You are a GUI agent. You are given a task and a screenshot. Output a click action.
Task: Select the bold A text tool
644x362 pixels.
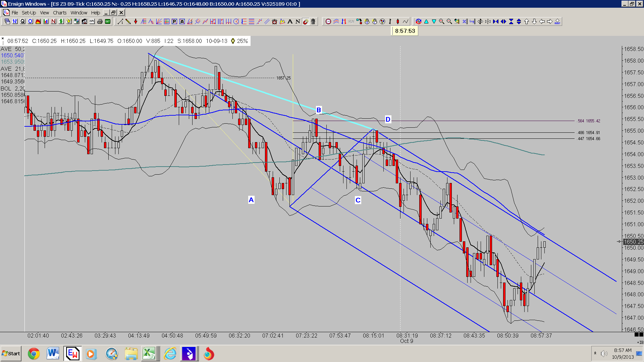tap(290, 21)
